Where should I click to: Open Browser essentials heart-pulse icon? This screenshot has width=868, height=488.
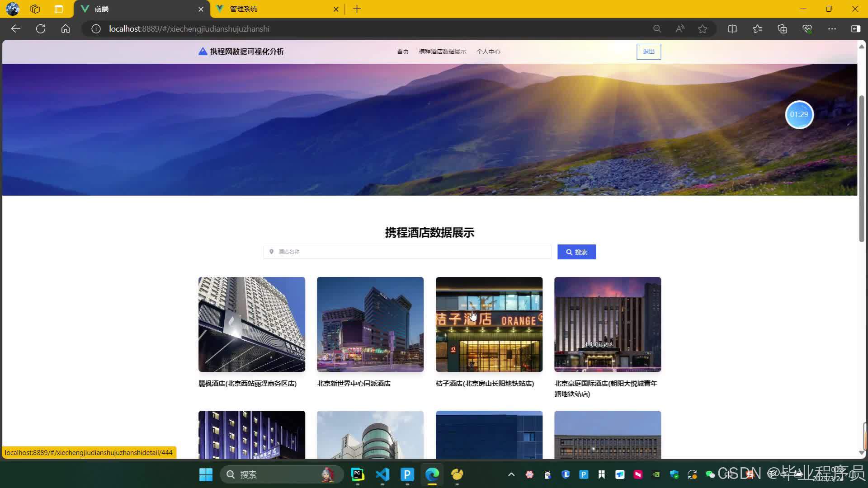pyautogui.click(x=807, y=28)
